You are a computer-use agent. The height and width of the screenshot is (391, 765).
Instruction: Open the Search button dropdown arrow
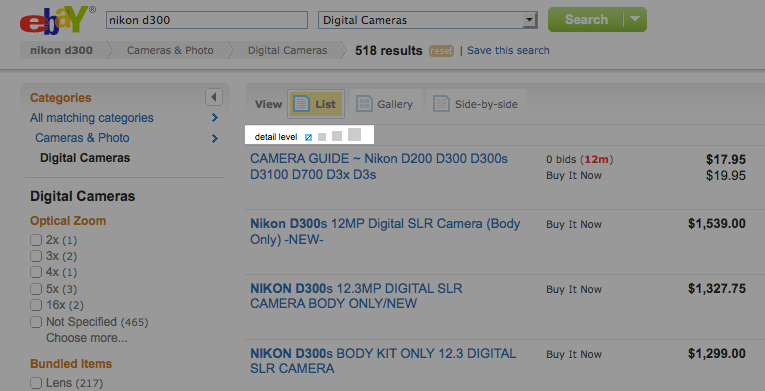[635, 20]
